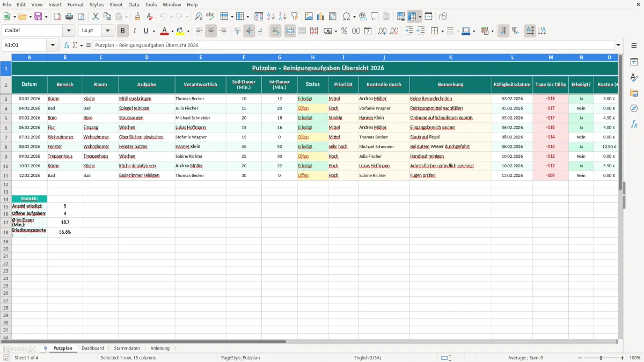Click the Sort Ascending icon
Image resolution: width=644 pixels, height=362 pixels.
[x=271, y=17]
